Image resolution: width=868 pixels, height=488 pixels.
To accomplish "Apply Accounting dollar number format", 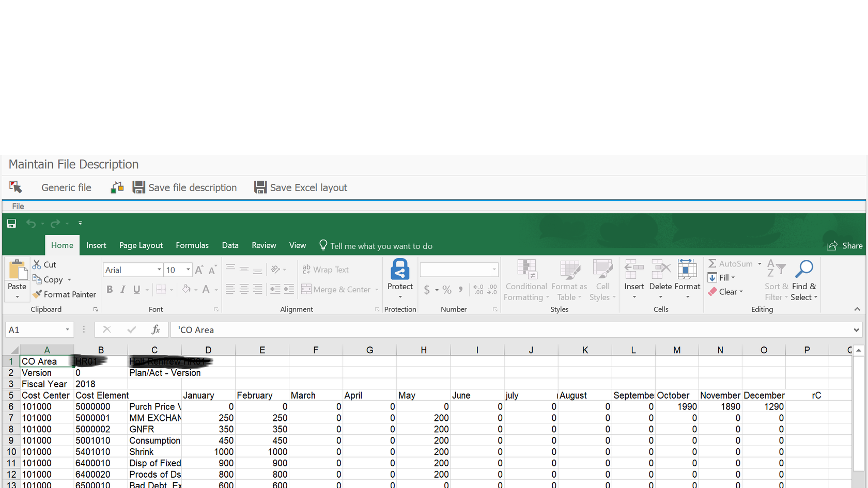I will 427,290.
